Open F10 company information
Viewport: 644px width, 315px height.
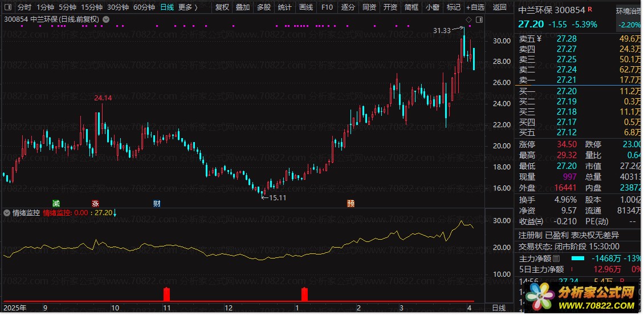[327, 7]
